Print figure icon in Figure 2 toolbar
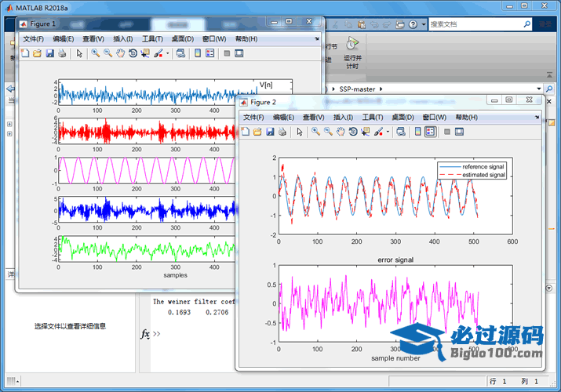Screen dimensions: 561x392 pos(282,132)
